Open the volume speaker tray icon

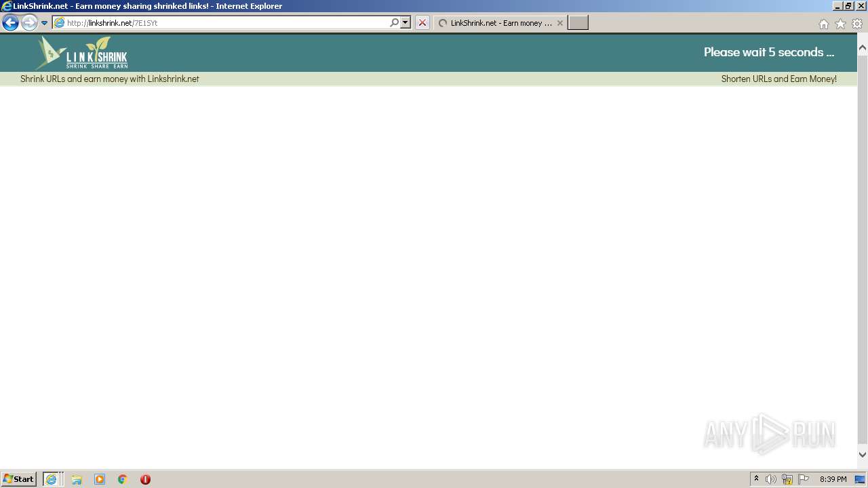point(771,479)
